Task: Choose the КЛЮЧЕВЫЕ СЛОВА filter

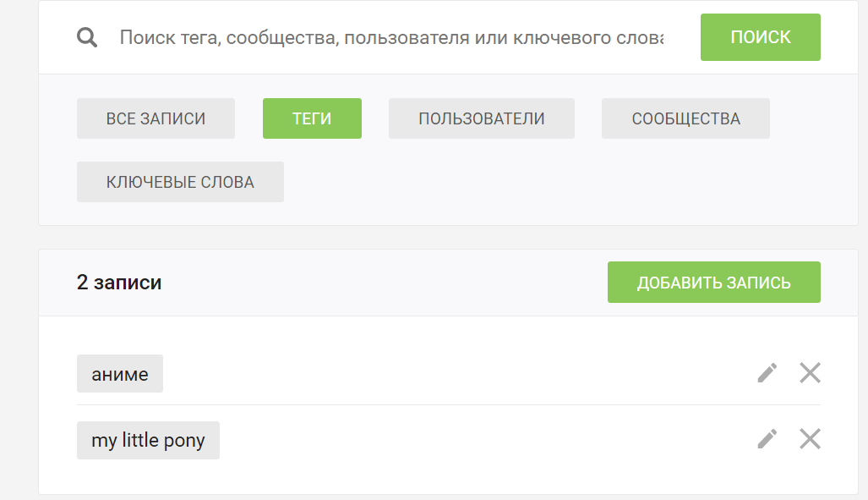Action: coord(180,182)
